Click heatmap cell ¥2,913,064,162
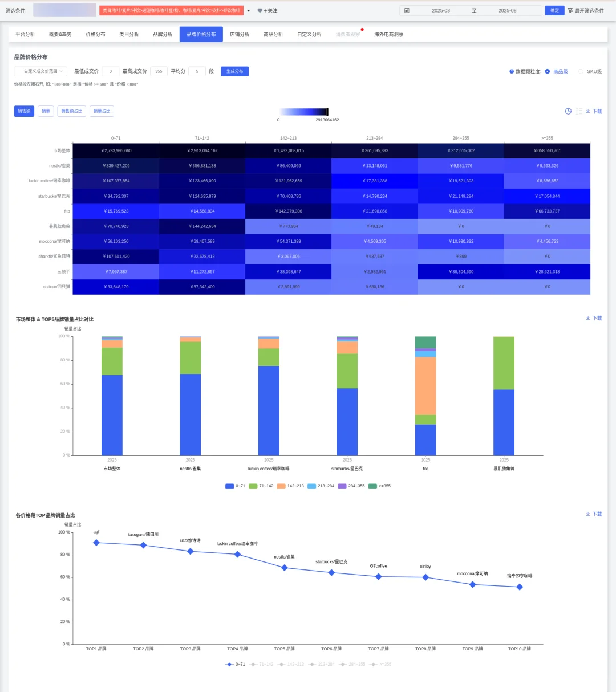Screen dimensions: 616x692 (202, 151)
